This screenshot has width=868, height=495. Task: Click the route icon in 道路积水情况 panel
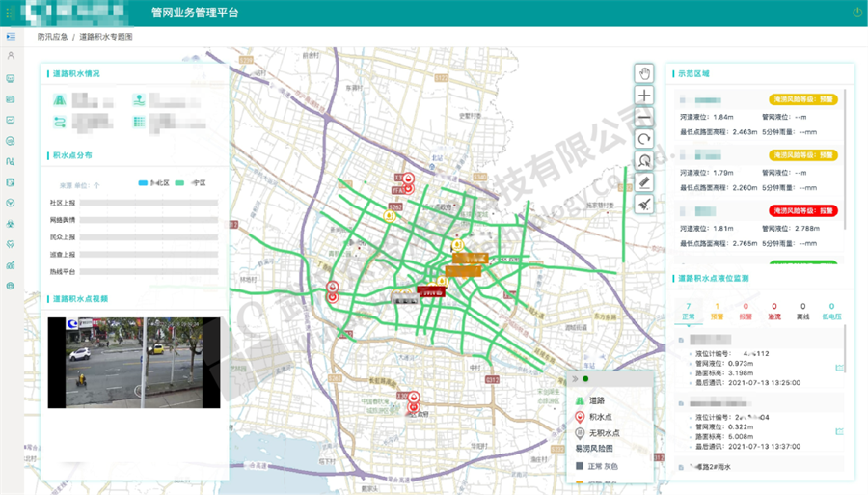click(x=59, y=122)
